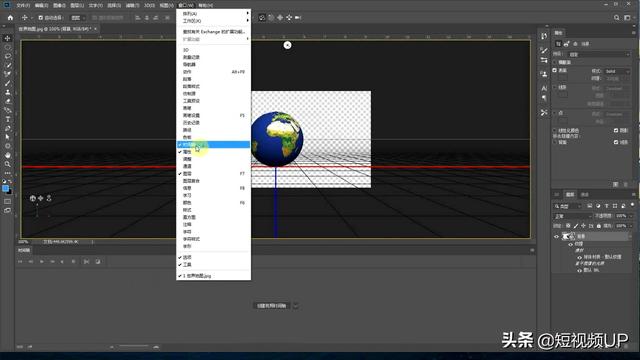Screen dimensions: 640x360
Task: Click the mesh icon in Properties panel
Action: pos(567,44)
